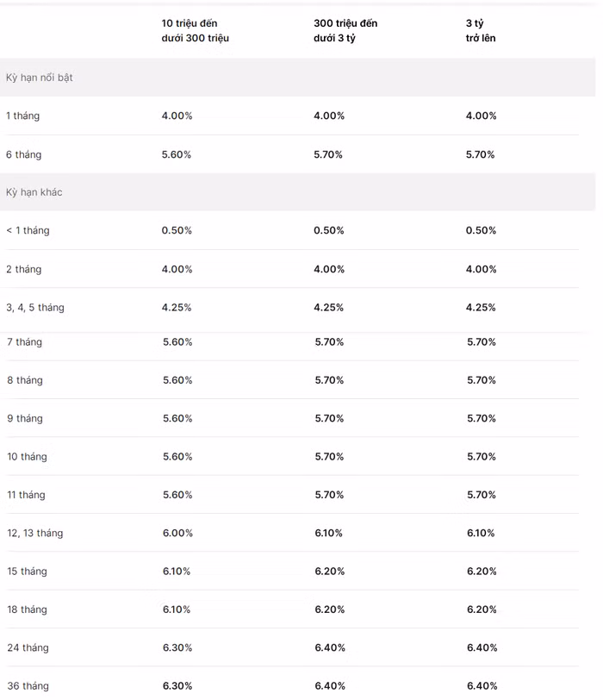Click the "3, 4, 5 tháng" row label

click(35, 308)
